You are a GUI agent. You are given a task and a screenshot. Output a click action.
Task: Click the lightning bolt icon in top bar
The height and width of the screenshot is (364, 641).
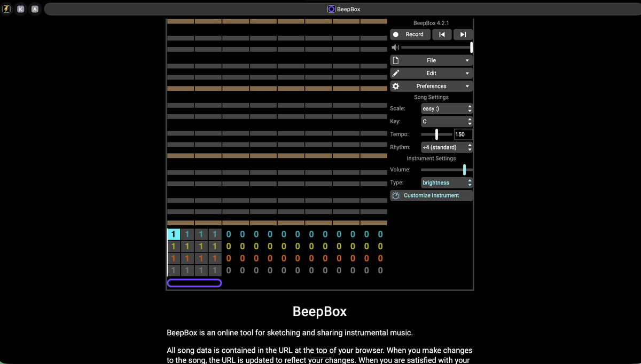[6, 9]
